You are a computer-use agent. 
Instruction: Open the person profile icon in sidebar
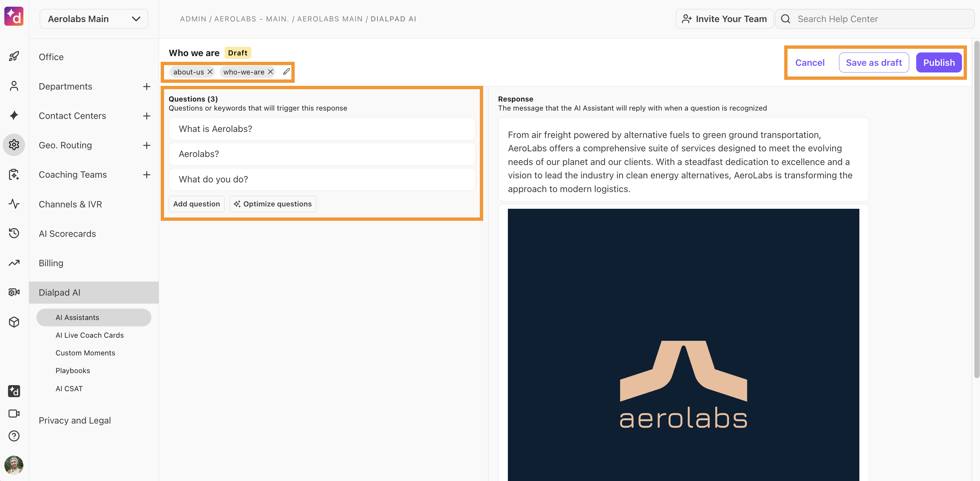[x=14, y=86]
